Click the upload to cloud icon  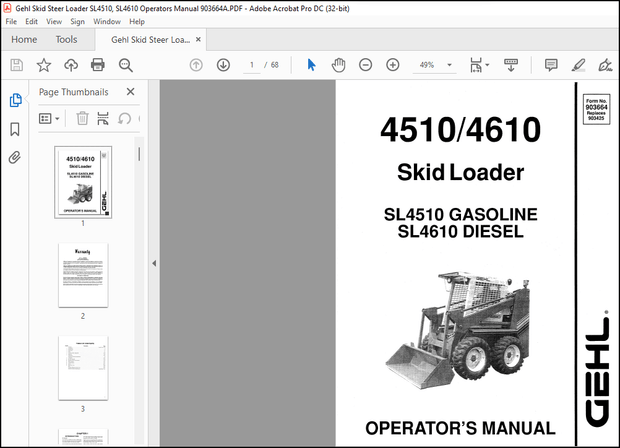coord(71,65)
